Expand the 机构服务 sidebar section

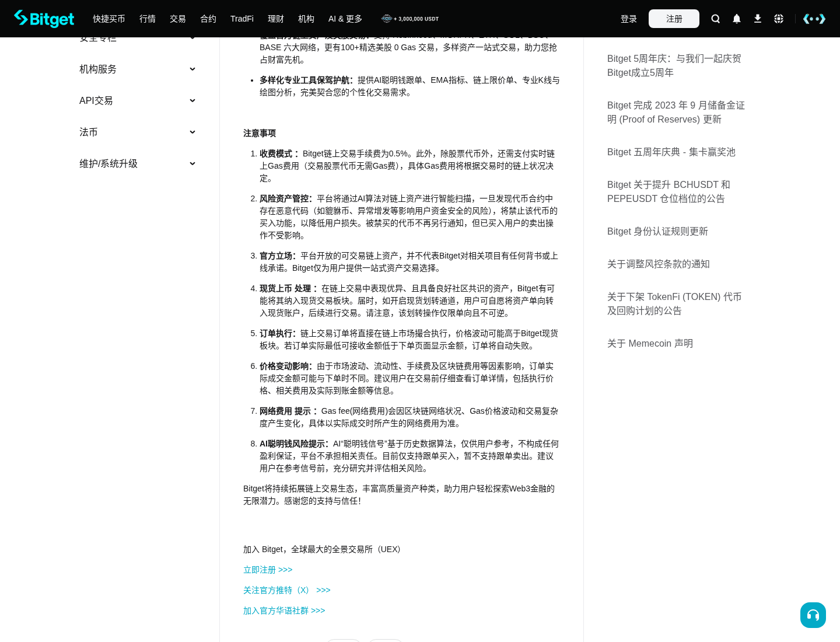pyautogui.click(x=138, y=69)
